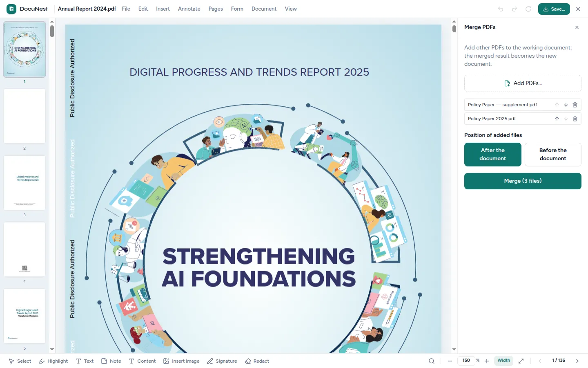Choose Before the document position
This screenshot has width=588, height=368.
(553, 155)
